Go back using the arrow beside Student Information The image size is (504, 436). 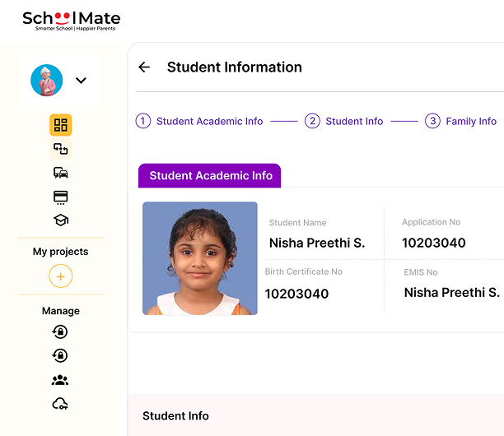click(x=144, y=67)
